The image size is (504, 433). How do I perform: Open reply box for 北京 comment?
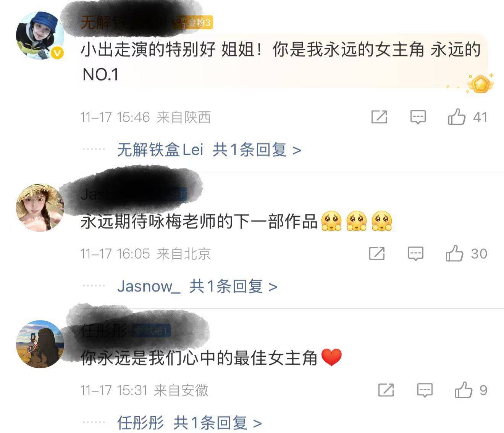(416, 253)
